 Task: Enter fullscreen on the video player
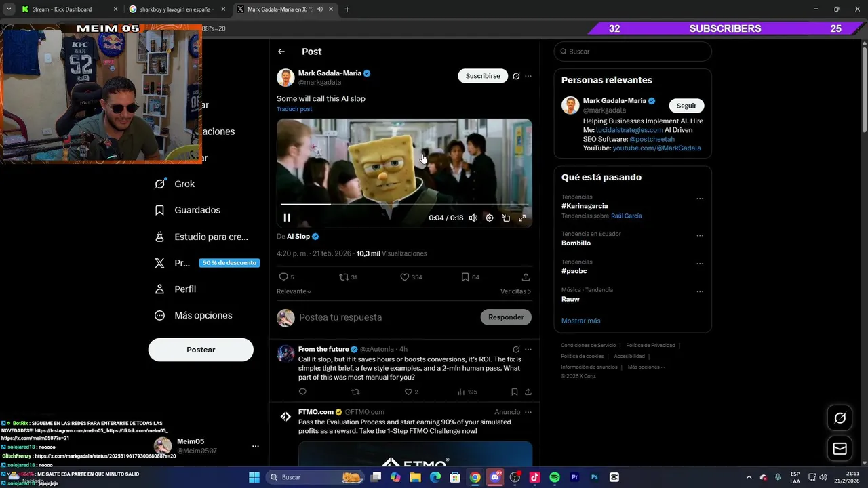point(522,218)
